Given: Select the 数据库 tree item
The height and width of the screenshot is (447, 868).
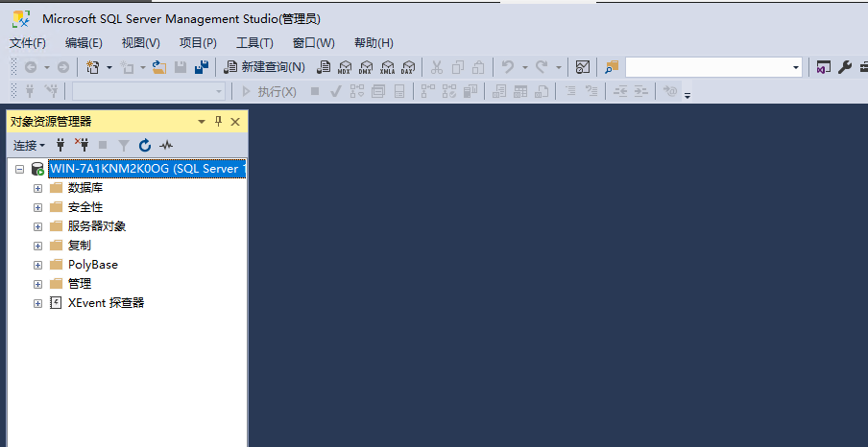Looking at the screenshot, I should click(x=85, y=188).
